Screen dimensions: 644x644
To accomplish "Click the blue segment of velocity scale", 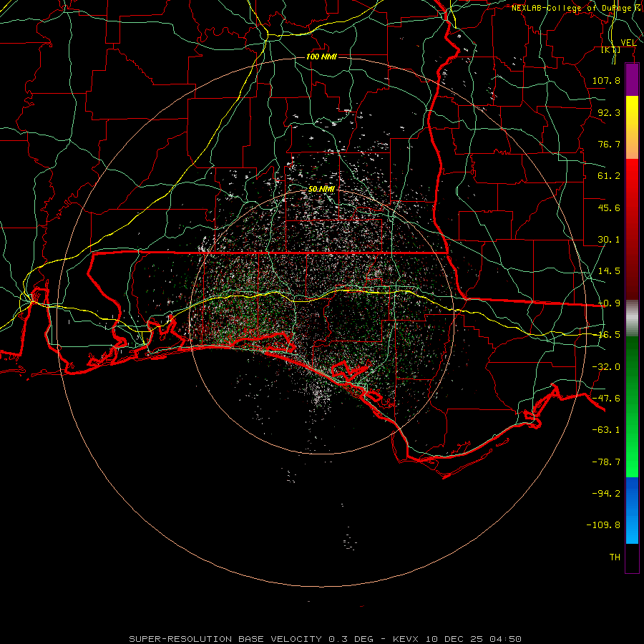I will point(632,510).
